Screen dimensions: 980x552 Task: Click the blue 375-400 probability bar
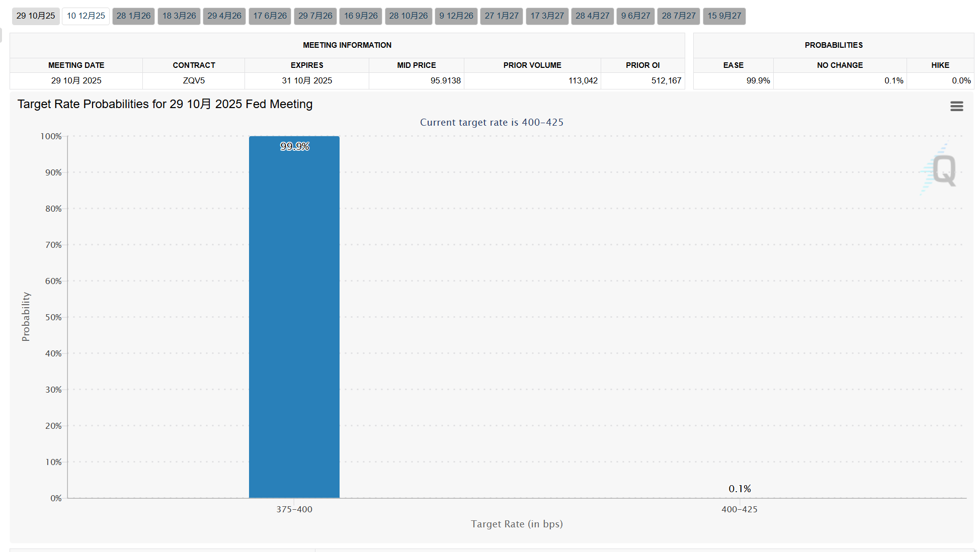tap(294, 317)
